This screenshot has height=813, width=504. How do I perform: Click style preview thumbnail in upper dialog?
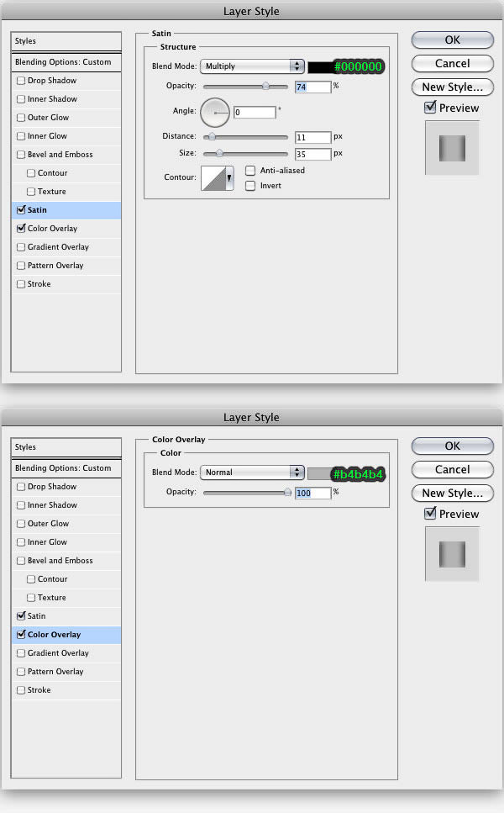[x=452, y=148]
